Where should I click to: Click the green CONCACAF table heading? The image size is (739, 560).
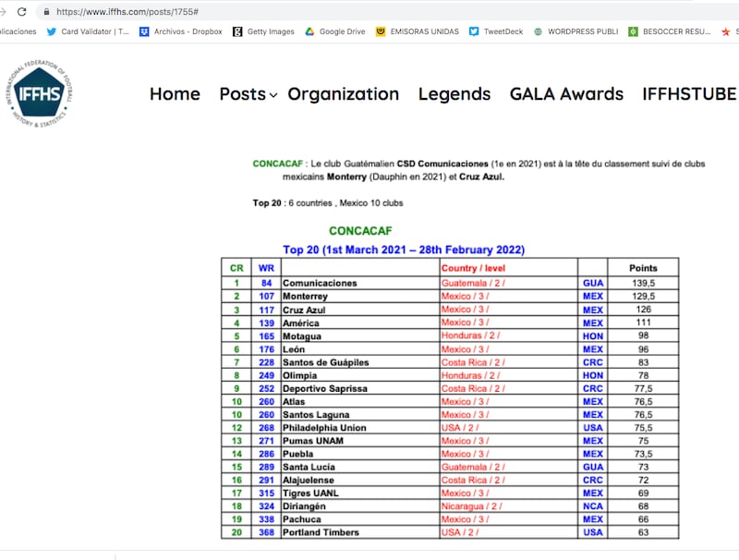(360, 230)
